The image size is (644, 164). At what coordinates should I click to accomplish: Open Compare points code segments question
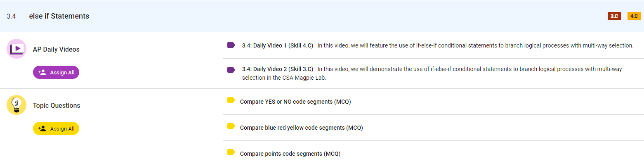(x=290, y=154)
